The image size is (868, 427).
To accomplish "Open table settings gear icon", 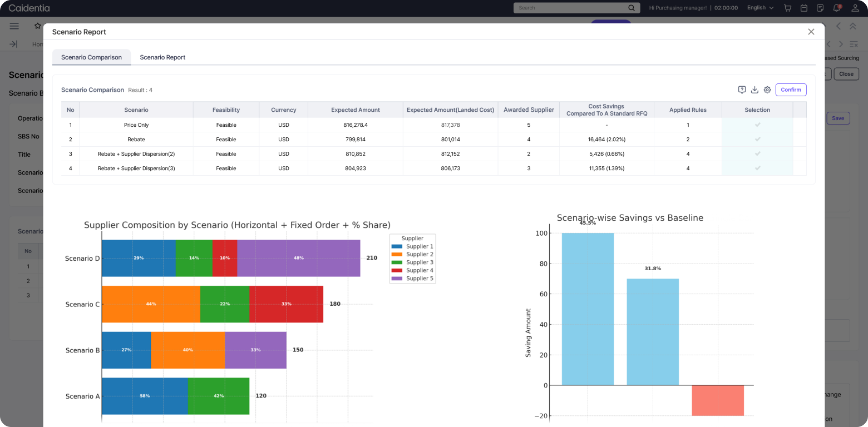I will (x=767, y=90).
